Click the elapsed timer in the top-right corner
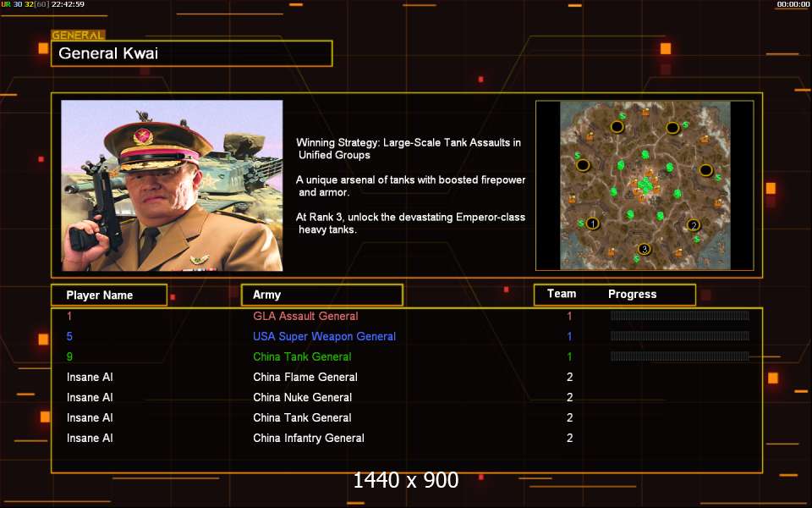This screenshot has height=508, width=812. pos(793,4)
